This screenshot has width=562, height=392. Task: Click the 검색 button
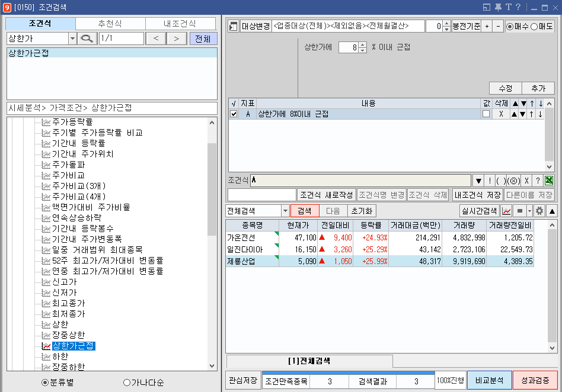tap(305, 211)
